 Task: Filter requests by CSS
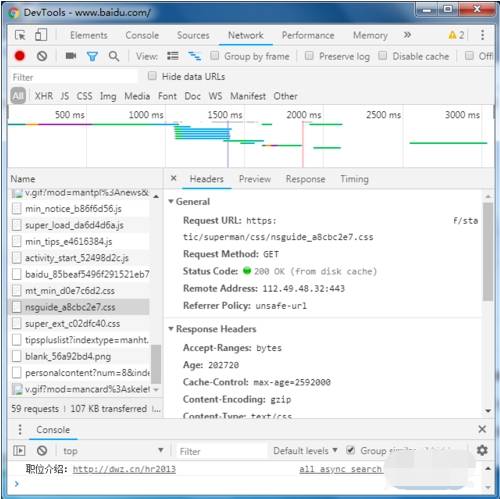[x=84, y=96]
